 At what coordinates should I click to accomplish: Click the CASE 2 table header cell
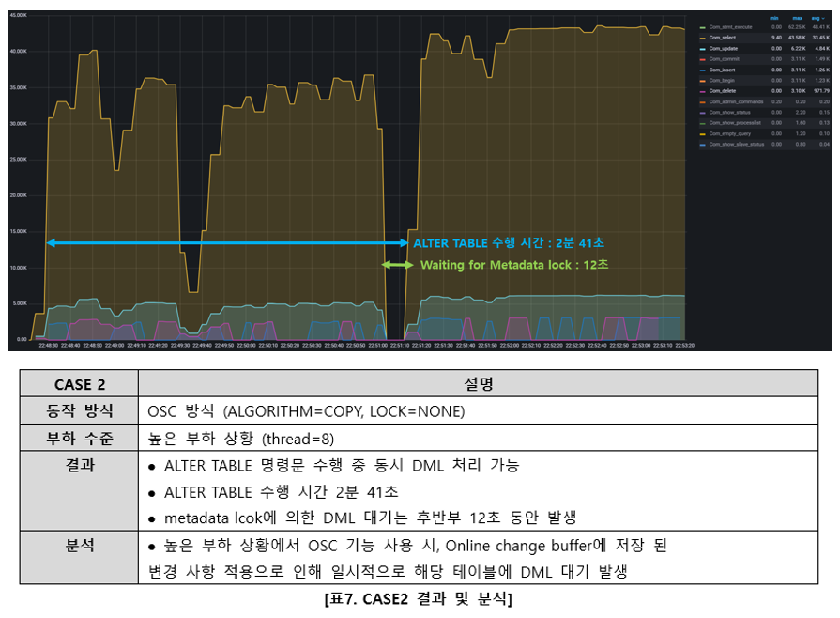click(x=79, y=384)
